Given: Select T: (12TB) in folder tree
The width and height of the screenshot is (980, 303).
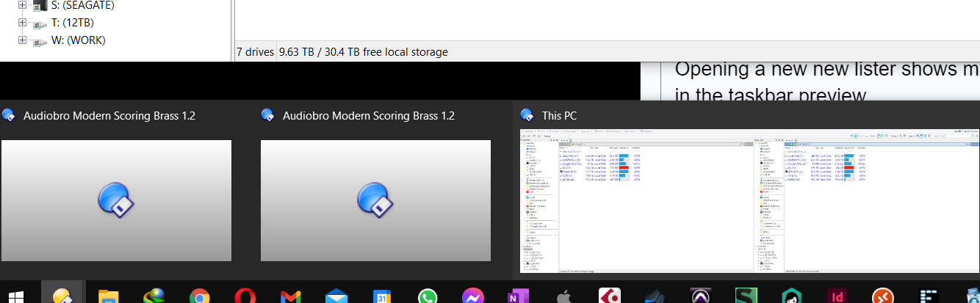Looking at the screenshot, I should 72,23.
